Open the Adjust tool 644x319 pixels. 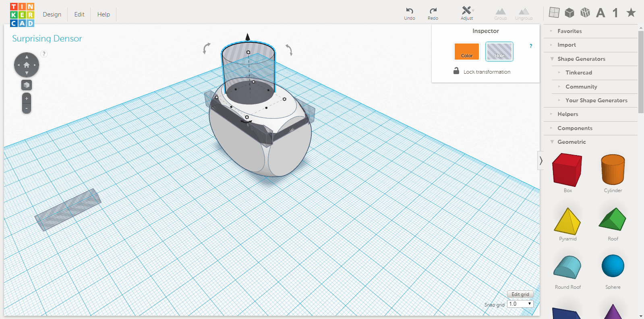(467, 13)
